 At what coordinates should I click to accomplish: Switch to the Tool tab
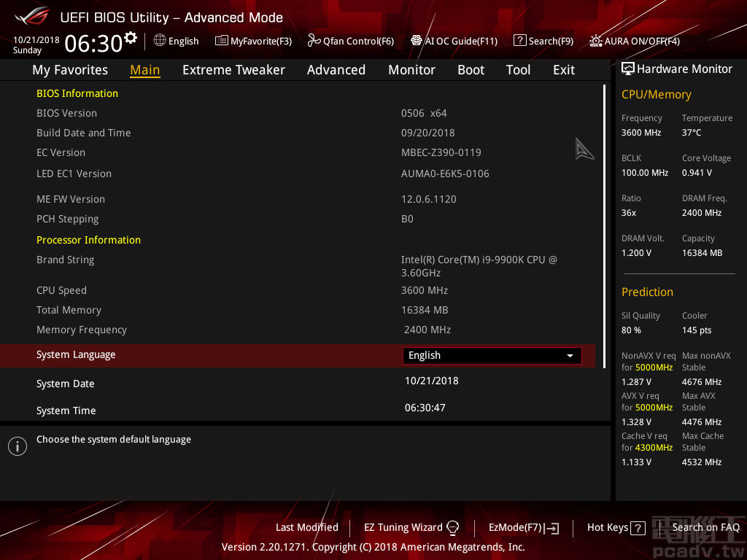518,70
